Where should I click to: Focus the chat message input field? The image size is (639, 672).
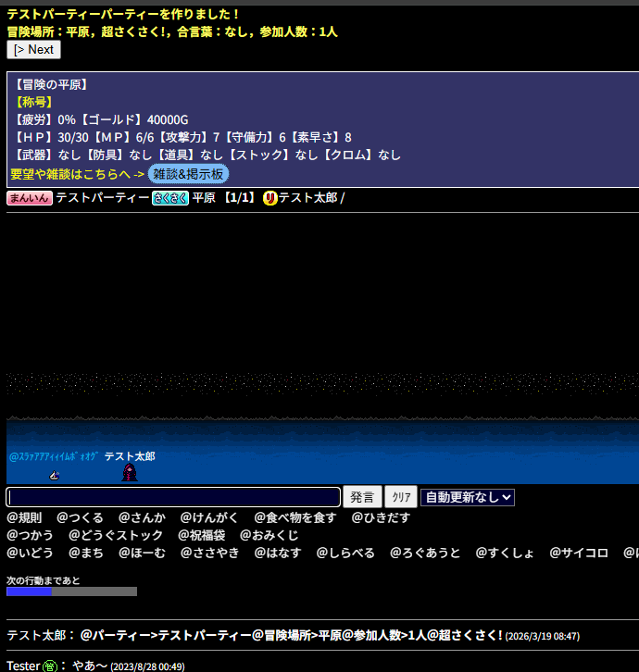[173, 497]
